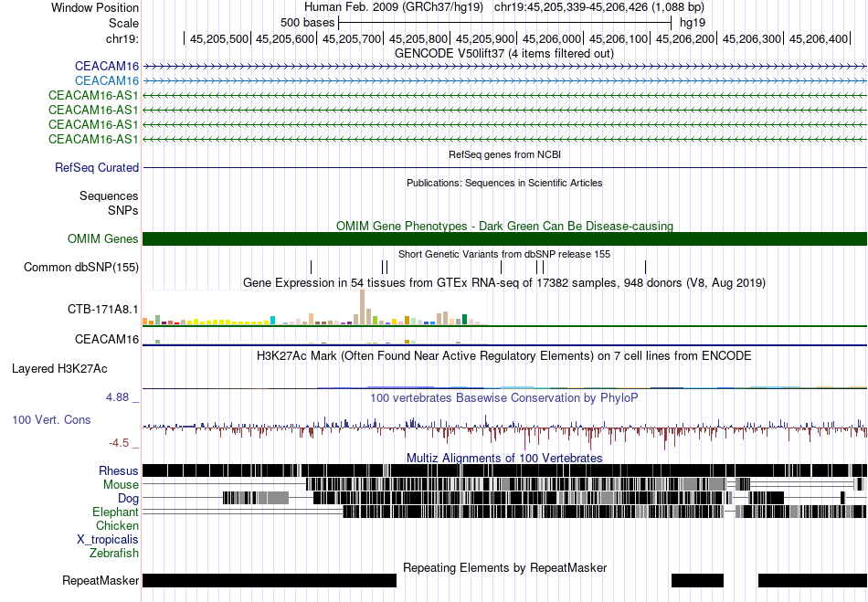868x602 pixels.
Task: Click the Rhesus alignment row blocks
Action: pos(505,470)
